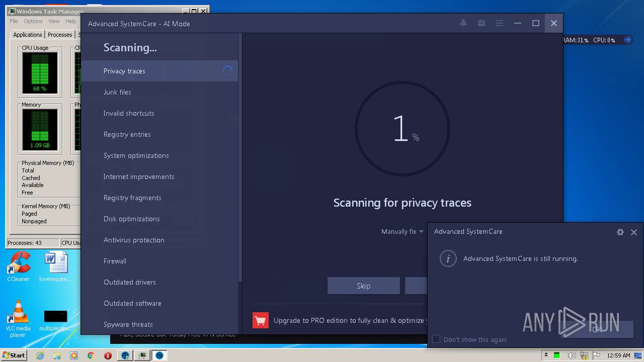
Task: Click the RAM:31% monitor readout
Action: click(577, 40)
